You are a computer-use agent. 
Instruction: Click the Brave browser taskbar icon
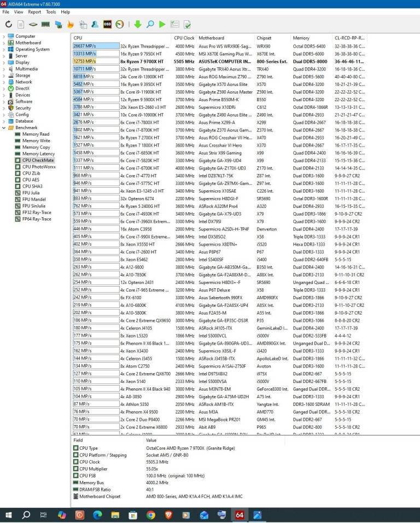tap(168, 515)
